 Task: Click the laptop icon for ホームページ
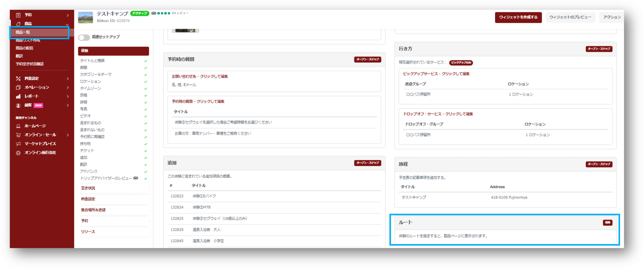(x=18, y=126)
